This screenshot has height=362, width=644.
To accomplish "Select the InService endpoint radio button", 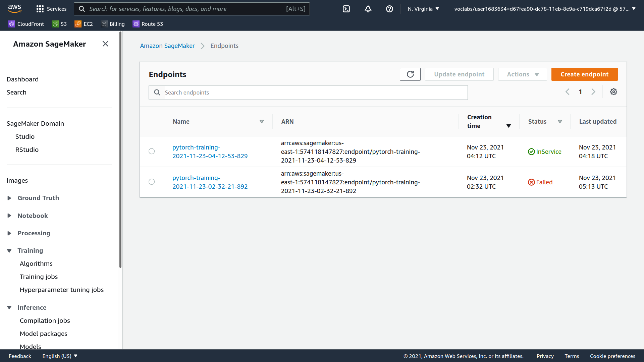I will click(x=152, y=152).
